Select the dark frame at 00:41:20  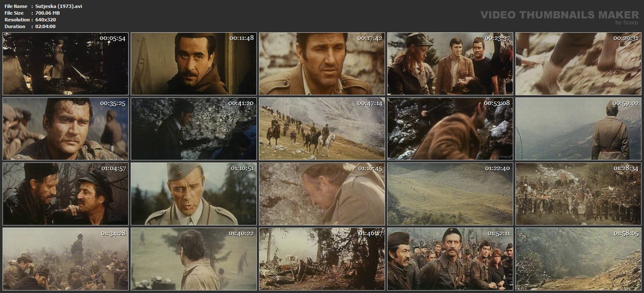pos(194,129)
